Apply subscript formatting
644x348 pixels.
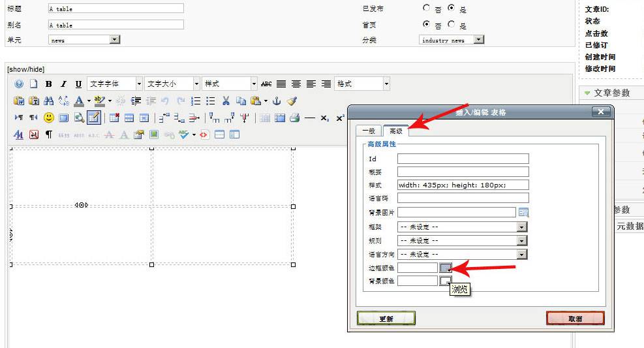[x=324, y=118]
